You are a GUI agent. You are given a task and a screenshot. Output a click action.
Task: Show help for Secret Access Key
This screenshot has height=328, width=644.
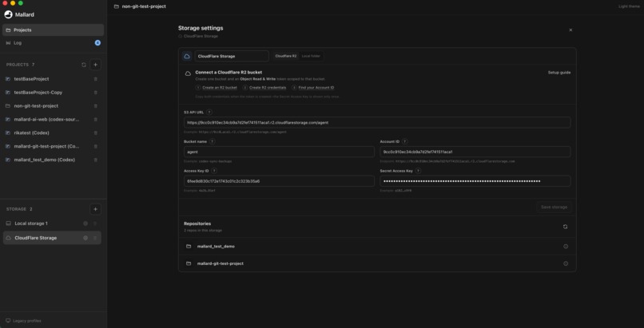click(x=418, y=171)
